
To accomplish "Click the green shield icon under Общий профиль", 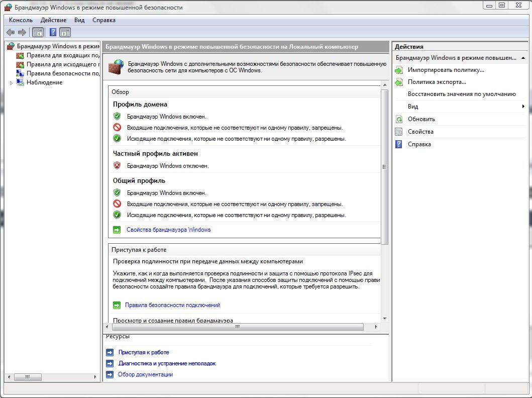I will [x=117, y=193].
